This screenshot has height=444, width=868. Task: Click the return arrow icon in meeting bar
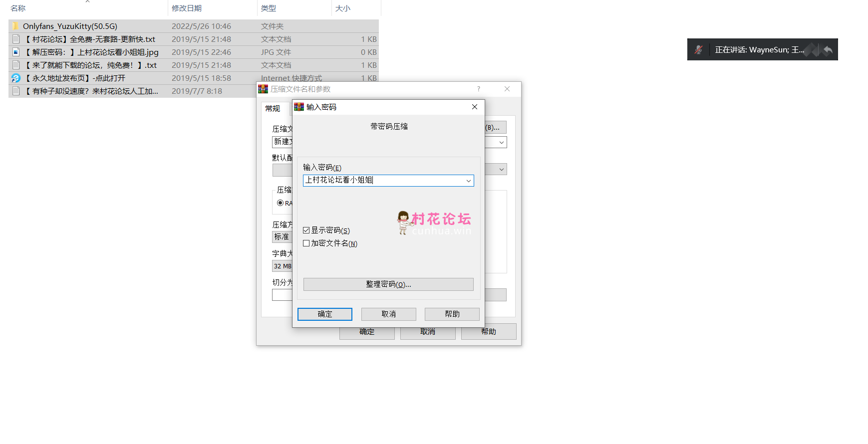pyautogui.click(x=828, y=49)
